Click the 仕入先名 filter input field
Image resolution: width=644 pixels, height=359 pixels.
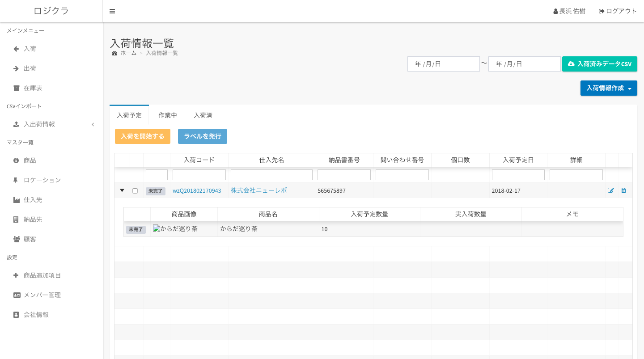[x=271, y=175]
